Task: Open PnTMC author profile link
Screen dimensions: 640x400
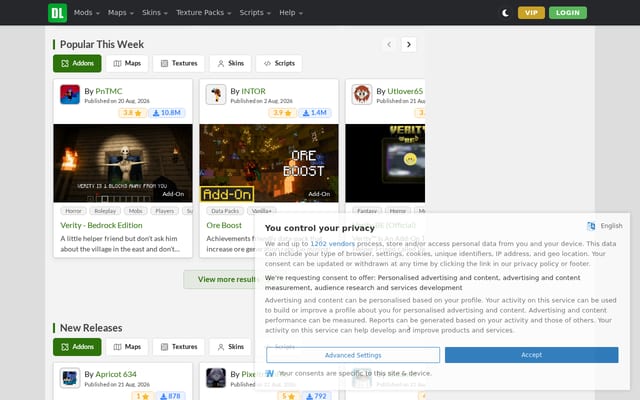Action: pyautogui.click(x=109, y=91)
